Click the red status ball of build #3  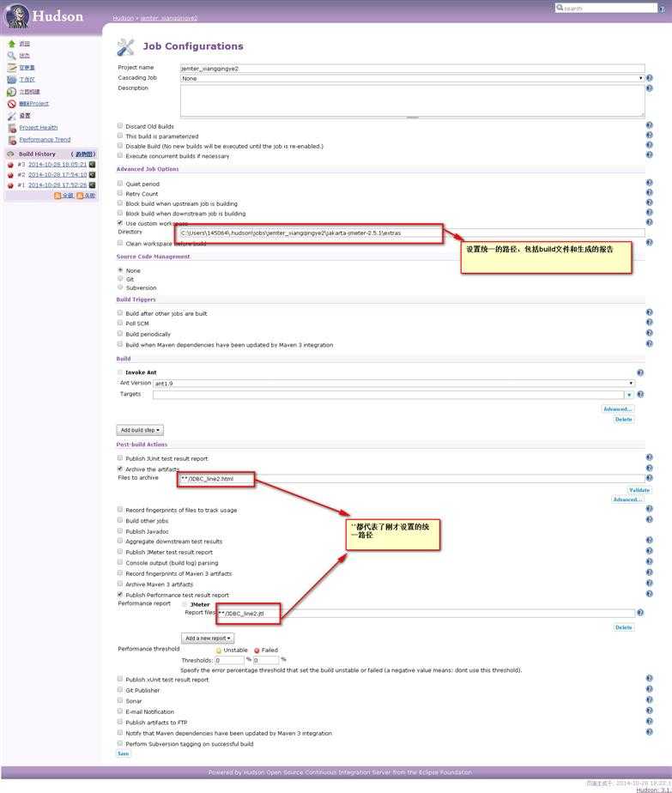(10, 165)
